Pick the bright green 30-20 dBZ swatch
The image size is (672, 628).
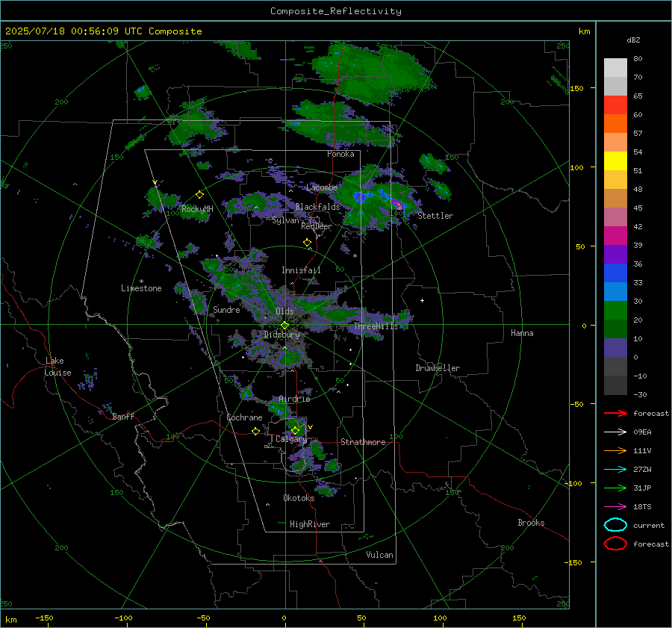pyautogui.click(x=615, y=310)
